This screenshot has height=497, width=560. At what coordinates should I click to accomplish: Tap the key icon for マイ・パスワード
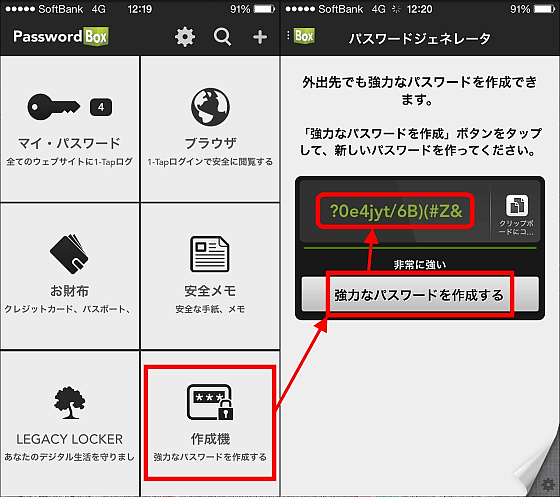tap(54, 107)
